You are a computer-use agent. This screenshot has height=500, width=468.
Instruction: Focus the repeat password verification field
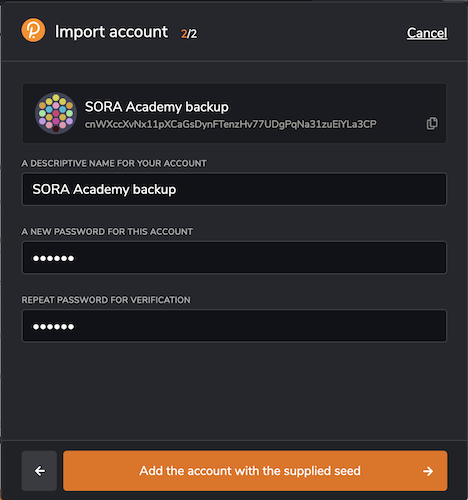click(x=234, y=326)
